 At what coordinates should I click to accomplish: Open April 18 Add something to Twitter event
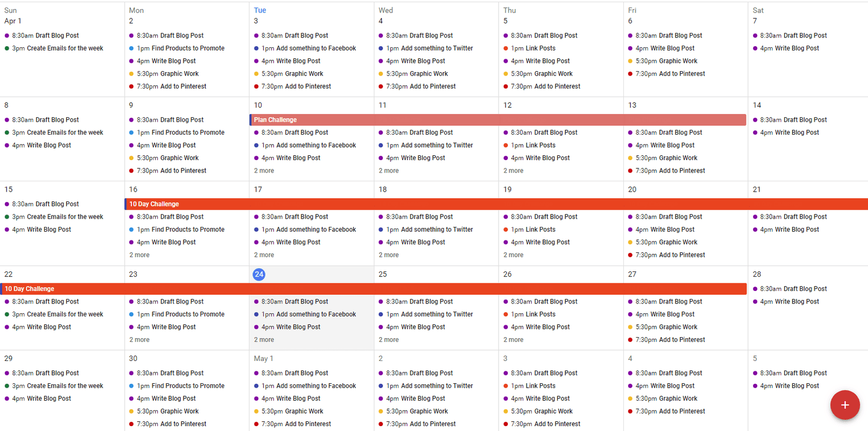(426, 230)
